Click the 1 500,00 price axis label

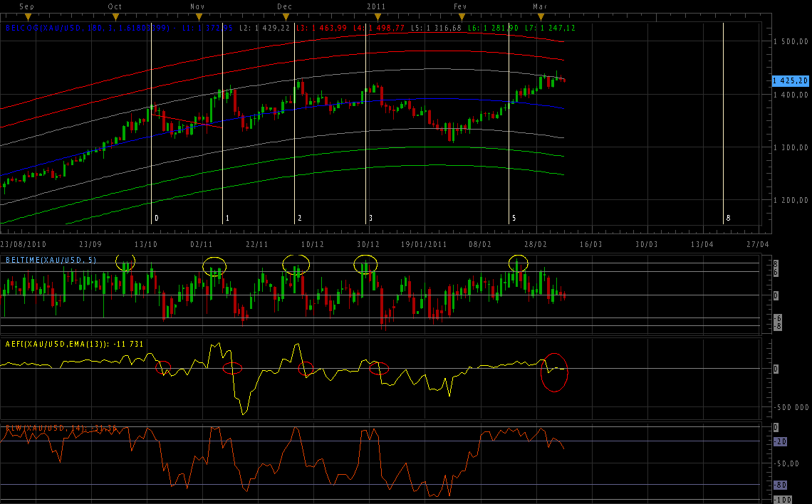tap(792, 42)
